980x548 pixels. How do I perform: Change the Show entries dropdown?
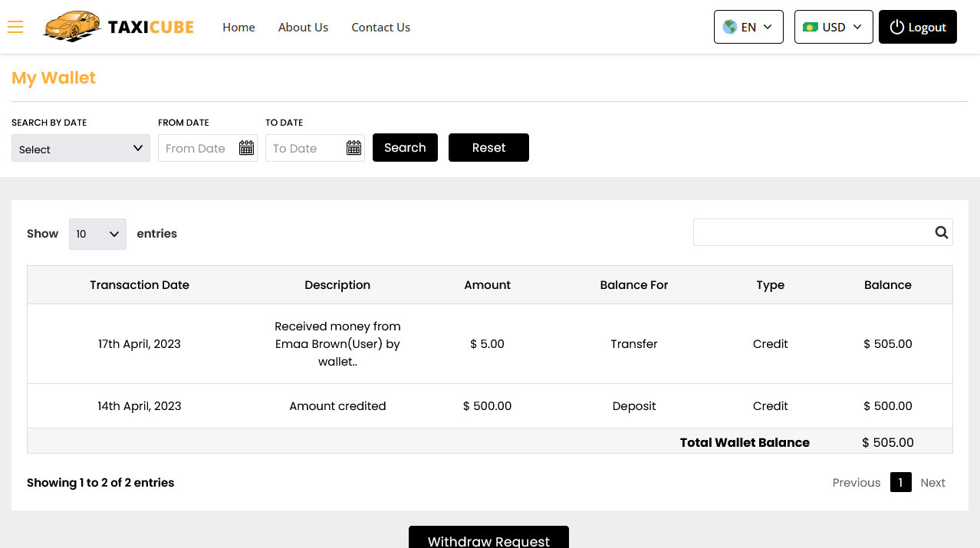point(97,234)
